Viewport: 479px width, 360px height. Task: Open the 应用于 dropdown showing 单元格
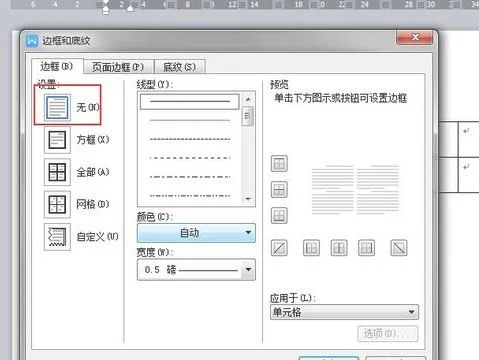pos(344,312)
